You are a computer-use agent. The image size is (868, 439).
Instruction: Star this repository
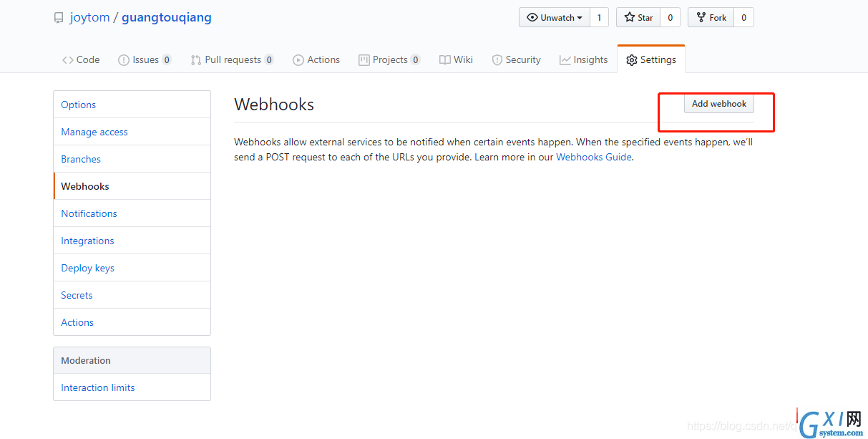pyautogui.click(x=638, y=17)
